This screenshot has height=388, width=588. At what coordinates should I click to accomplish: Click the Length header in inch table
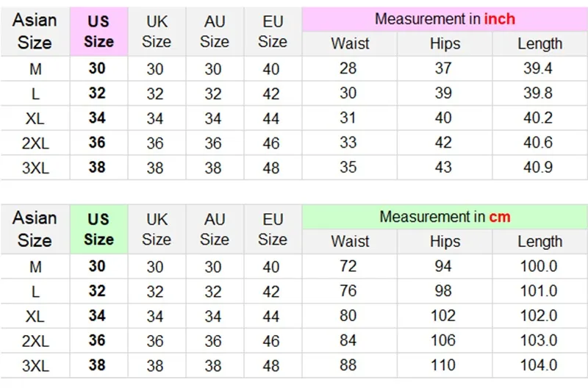(x=540, y=44)
